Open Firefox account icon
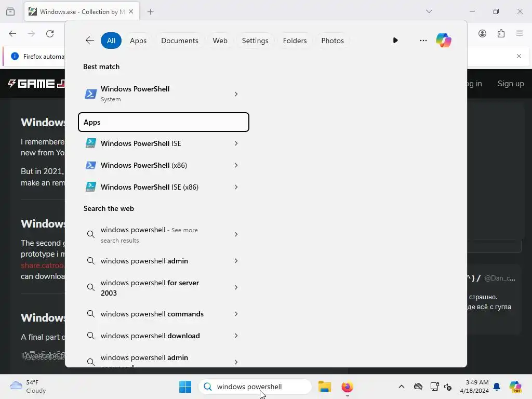 [482, 34]
